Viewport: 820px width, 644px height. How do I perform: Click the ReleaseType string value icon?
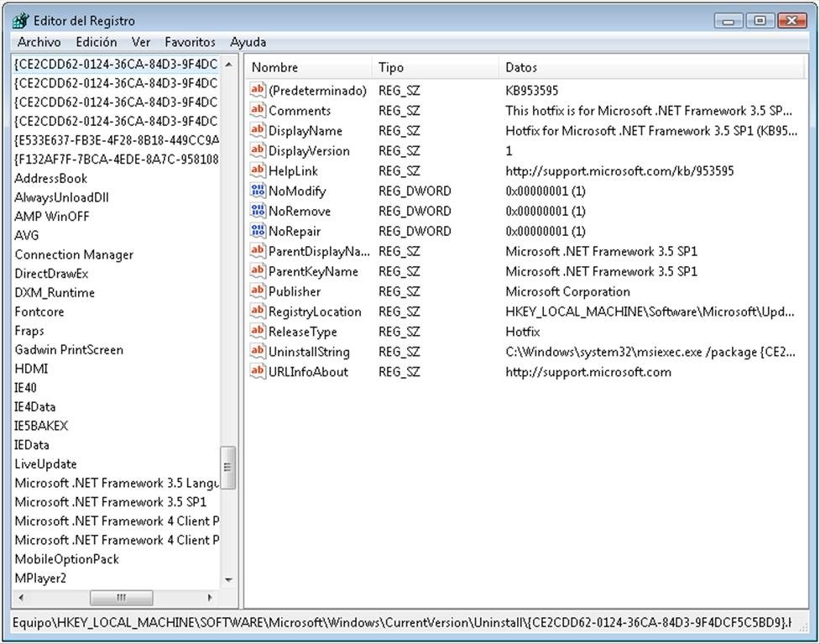pyautogui.click(x=258, y=331)
